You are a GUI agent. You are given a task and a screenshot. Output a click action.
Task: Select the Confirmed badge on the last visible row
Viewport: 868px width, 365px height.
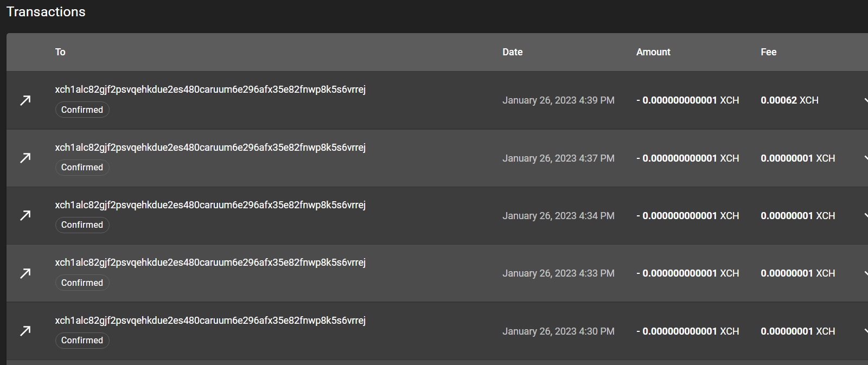(82, 340)
